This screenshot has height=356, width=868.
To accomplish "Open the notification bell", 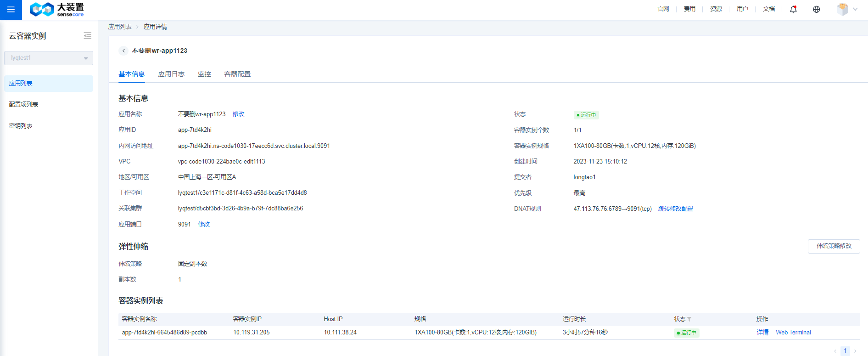I will coord(793,9).
